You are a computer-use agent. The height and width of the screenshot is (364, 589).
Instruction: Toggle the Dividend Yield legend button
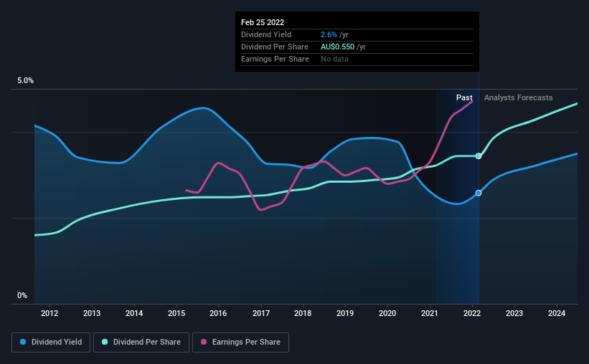tap(51, 343)
